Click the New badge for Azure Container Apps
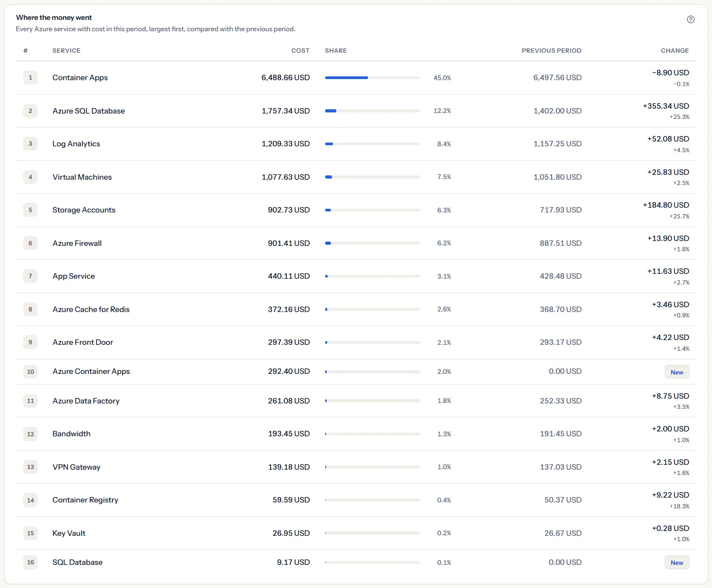 pyautogui.click(x=677, y=372)
